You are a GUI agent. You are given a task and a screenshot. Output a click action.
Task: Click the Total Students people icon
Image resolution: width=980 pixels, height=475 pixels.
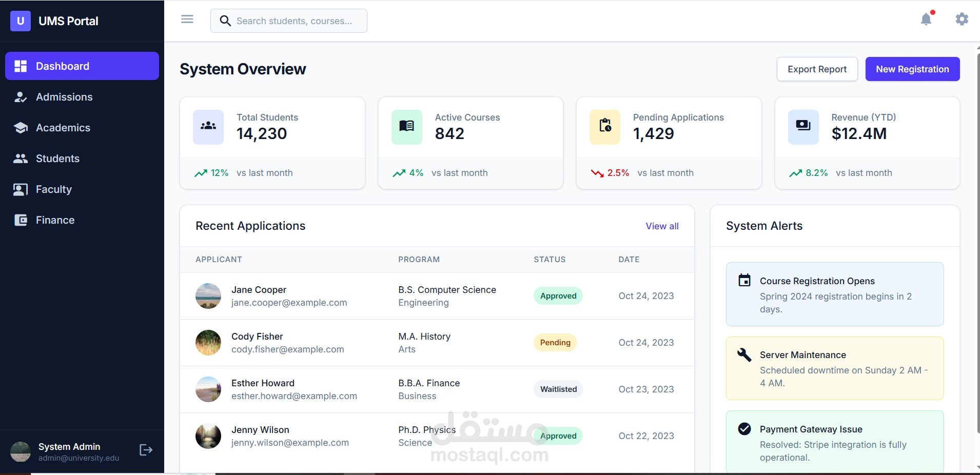pos(208,127)
